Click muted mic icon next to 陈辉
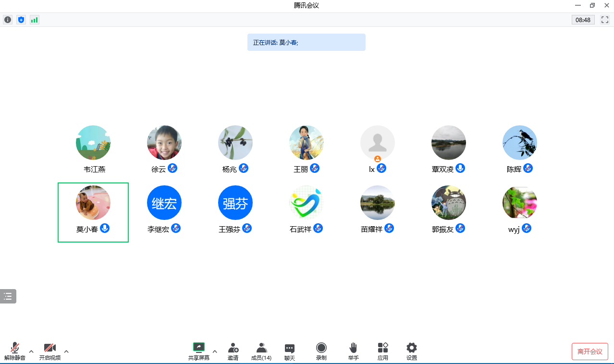 pos(528,168)
